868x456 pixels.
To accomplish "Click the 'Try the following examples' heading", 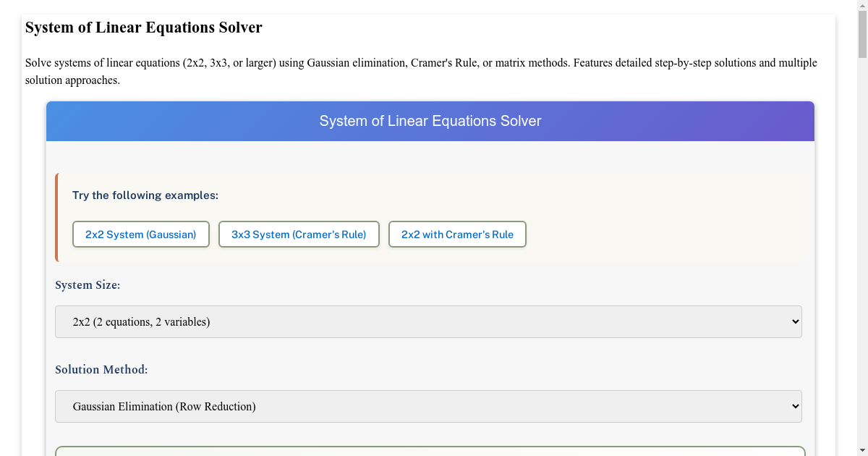I will tap(145, 195).
